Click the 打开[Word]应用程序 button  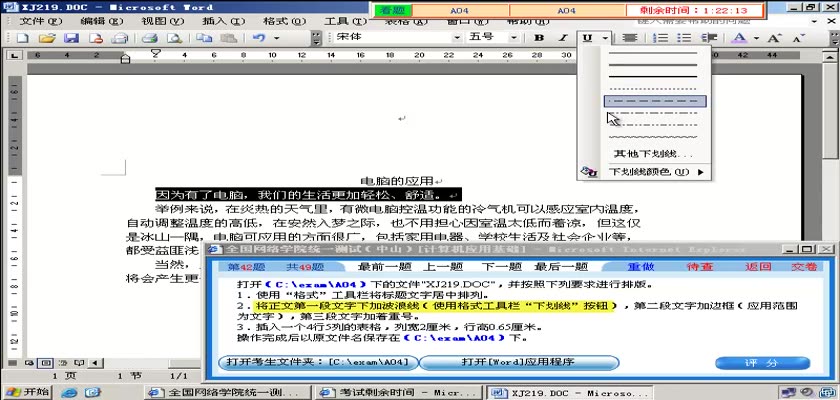click(x=518, y=363)
